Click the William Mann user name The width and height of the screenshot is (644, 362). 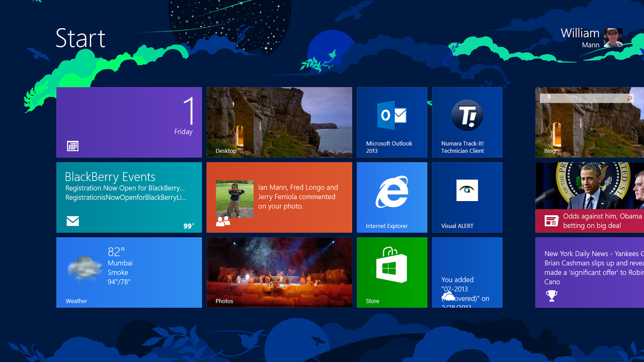580,38
